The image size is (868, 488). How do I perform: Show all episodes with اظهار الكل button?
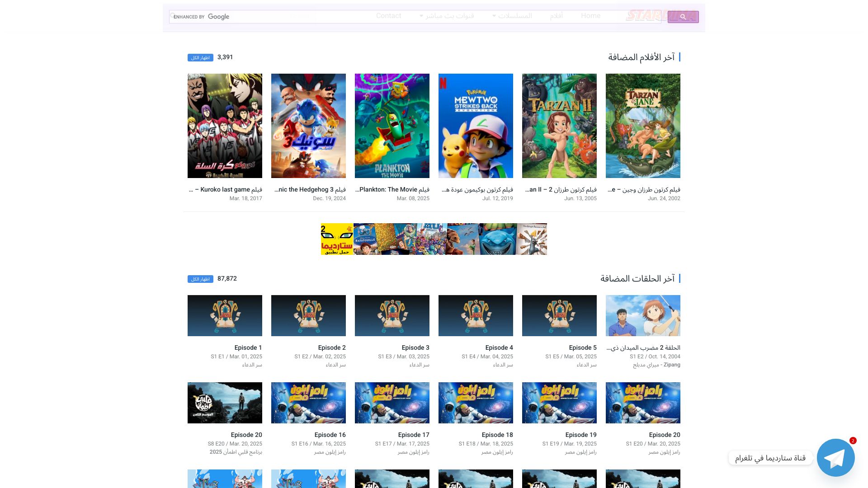point(200,279)
